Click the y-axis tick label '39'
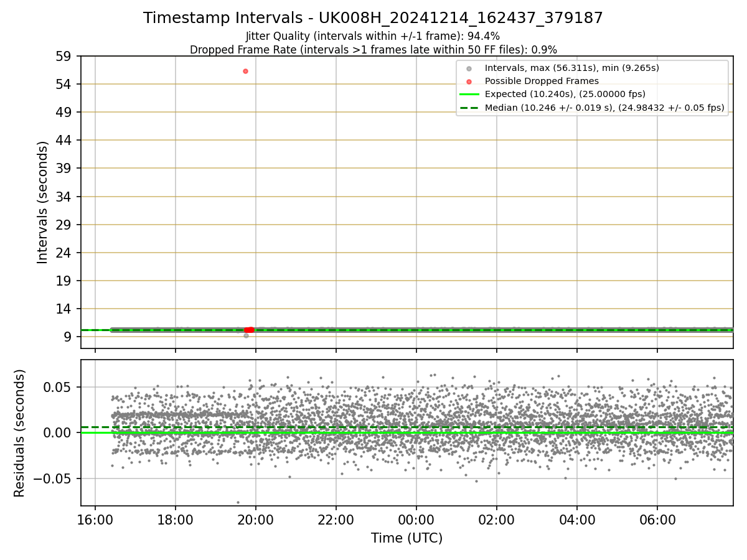The width and height of the screenshot is (747, 560). [64, 169]
